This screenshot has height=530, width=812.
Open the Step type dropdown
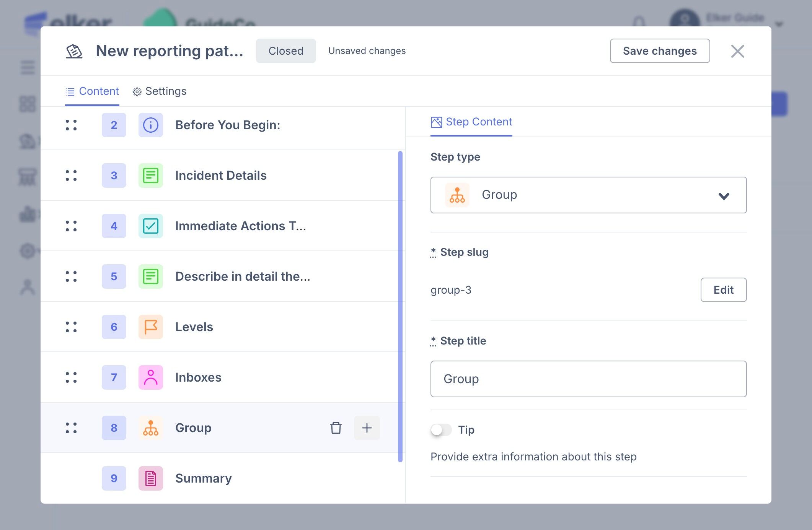[x=588, y=195]
